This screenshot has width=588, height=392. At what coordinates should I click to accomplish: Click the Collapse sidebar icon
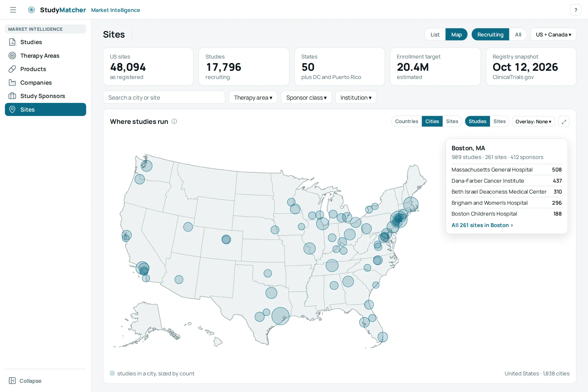click(x=12, y=381)
